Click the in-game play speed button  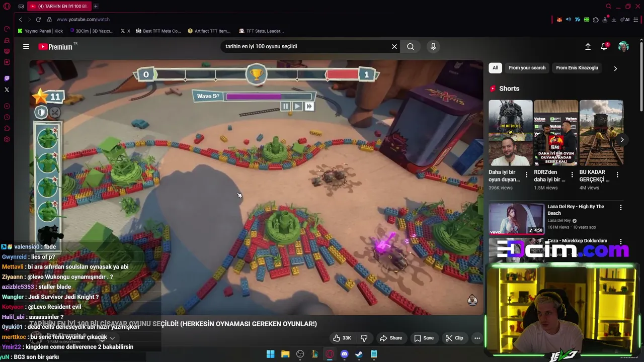297,106
